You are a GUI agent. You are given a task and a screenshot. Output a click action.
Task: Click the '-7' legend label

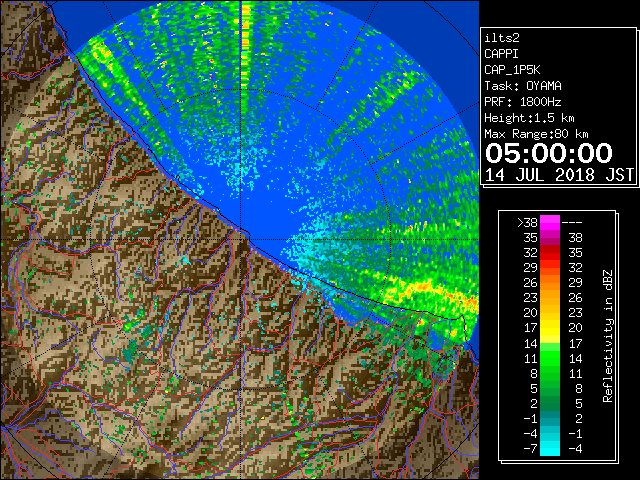[530, 449]
